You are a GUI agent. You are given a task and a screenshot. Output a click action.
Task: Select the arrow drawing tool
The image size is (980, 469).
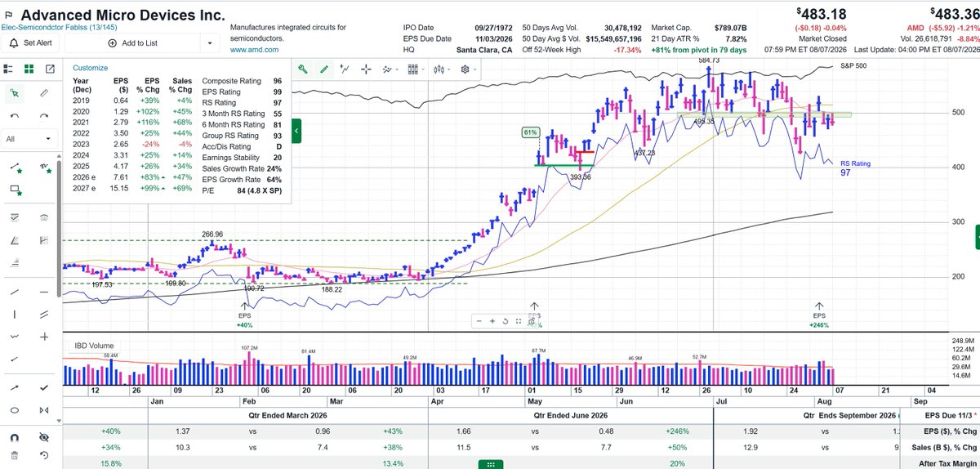point(16,387)
